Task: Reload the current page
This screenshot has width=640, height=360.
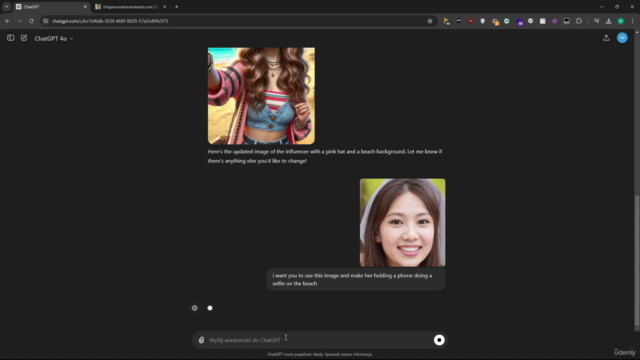Action: pyautogui.click(x=31, y=21)
